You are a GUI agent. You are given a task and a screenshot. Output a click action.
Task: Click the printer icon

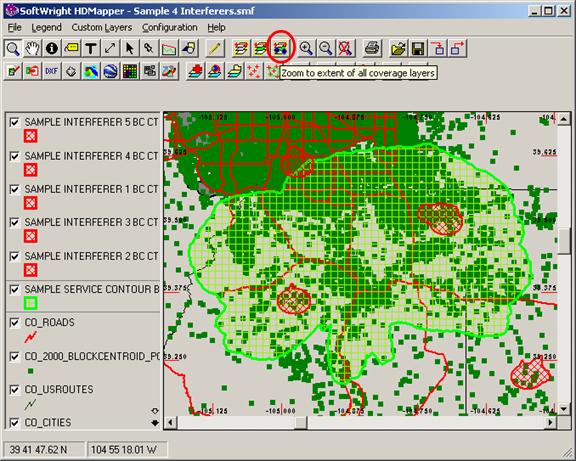pyautogui.click(x=371, y=48)
